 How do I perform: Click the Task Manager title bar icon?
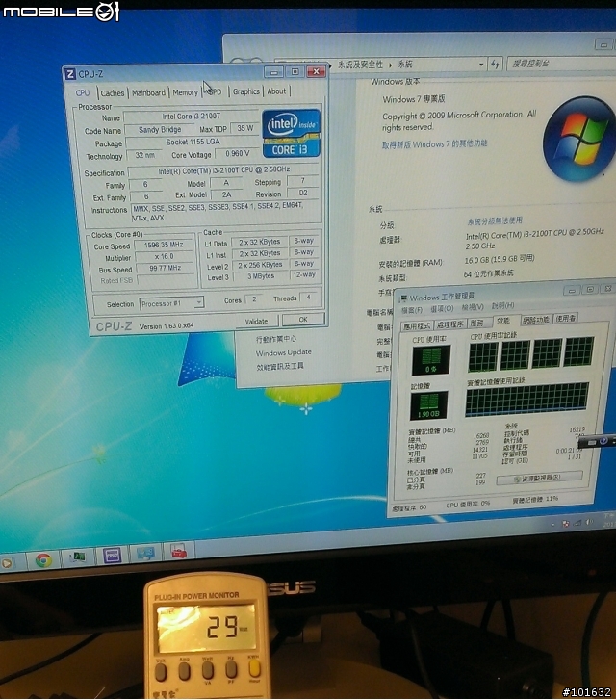(402, 298)
